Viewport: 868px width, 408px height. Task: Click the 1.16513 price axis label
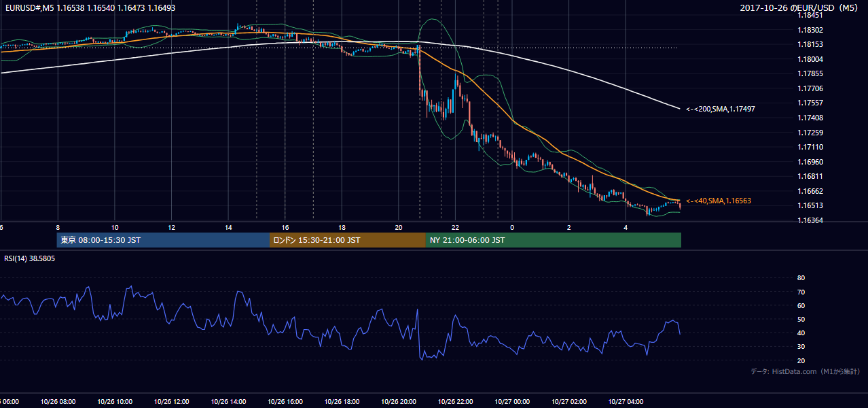point(811,205)
